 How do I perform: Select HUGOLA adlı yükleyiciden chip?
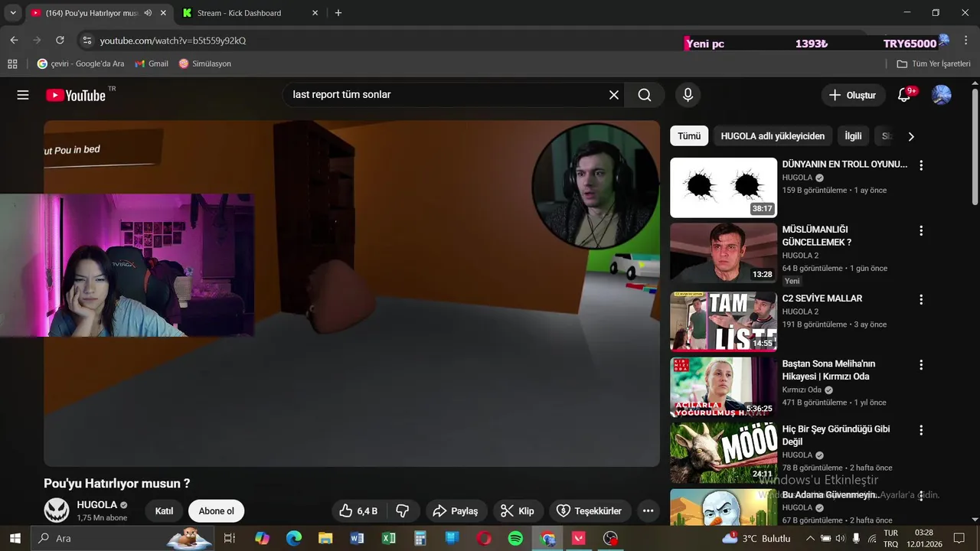(773, 136)
